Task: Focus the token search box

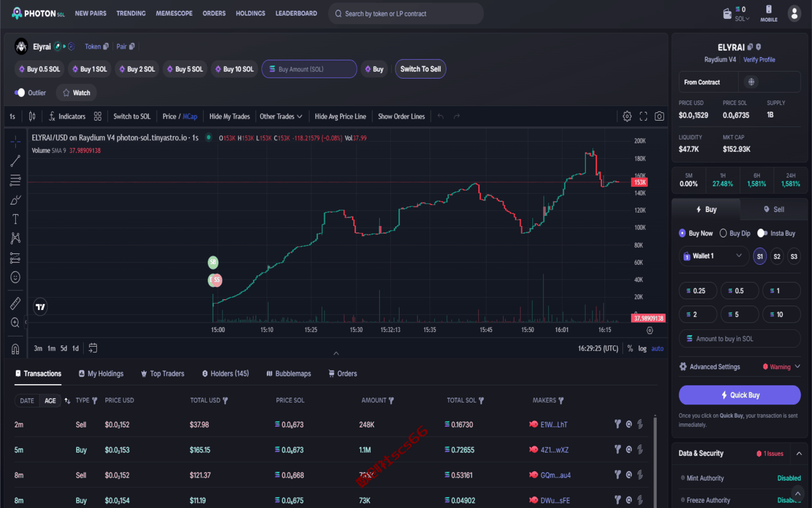Action: (x=406, y=13)
